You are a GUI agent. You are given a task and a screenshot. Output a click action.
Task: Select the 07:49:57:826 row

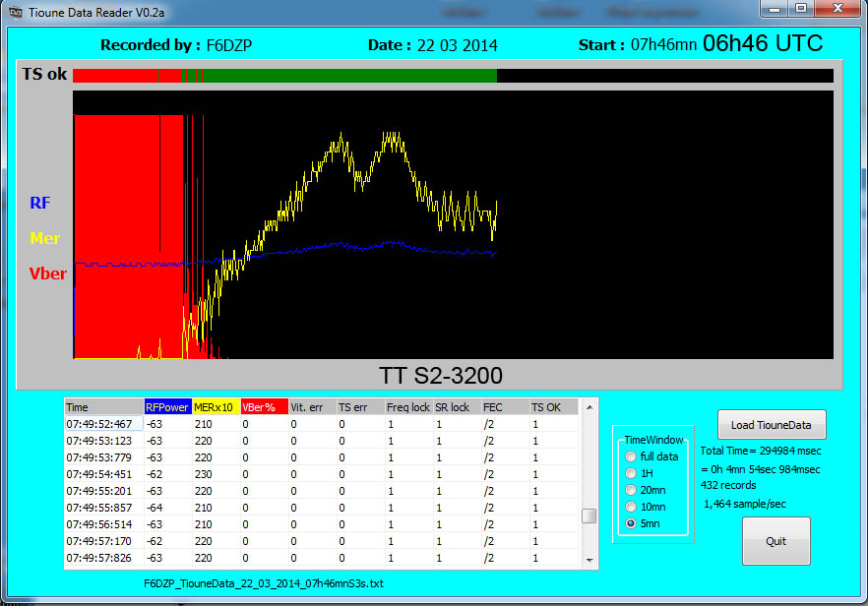click(x=321, y=557)
